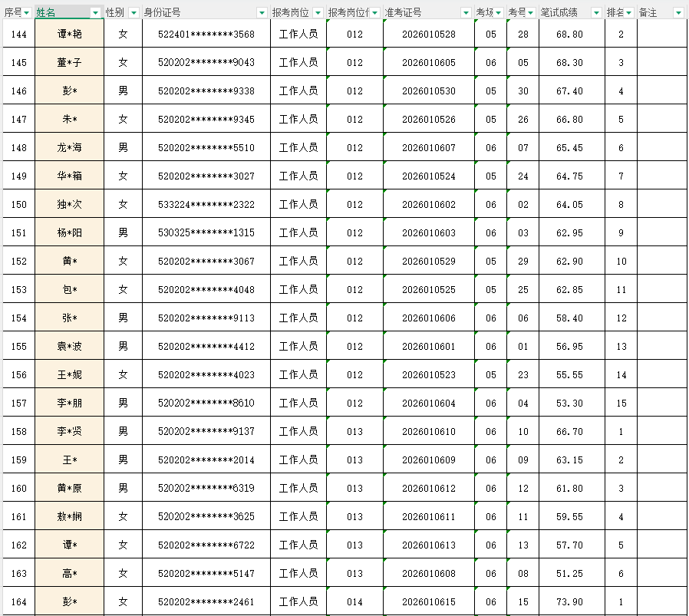Select name cell 龙*海
Screen dimensions: 689x616
pyautogui.click(x=69, y=147)
